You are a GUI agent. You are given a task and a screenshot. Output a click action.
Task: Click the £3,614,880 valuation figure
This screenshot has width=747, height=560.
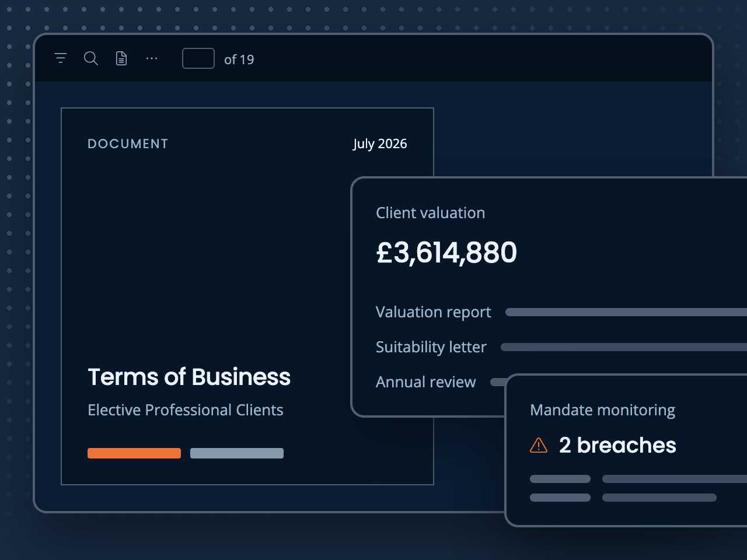pos(446,253)
